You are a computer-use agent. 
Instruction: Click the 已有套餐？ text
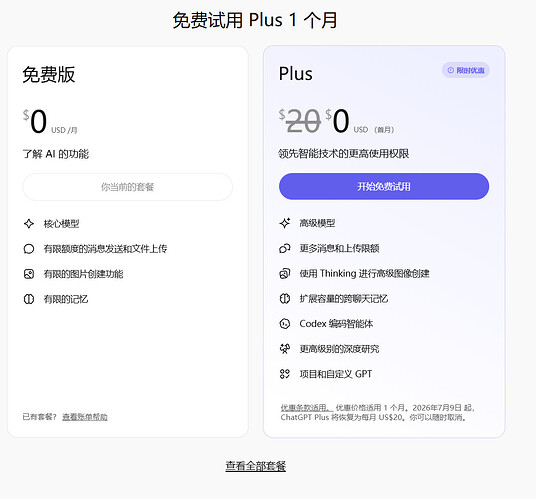[39, 417]
